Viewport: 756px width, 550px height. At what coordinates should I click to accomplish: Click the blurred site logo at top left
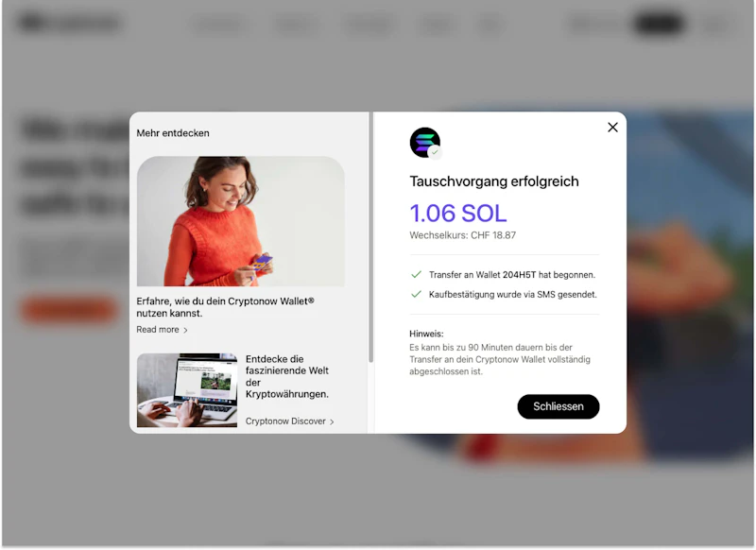69,23
